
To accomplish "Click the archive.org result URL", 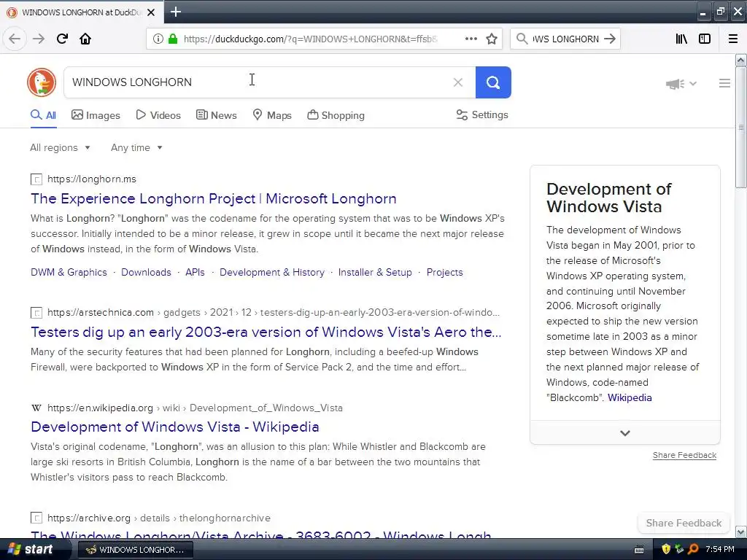I will tap(158, 518).
